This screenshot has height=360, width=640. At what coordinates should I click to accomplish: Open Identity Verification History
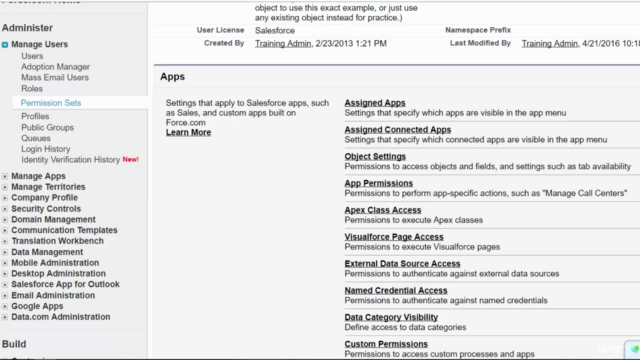click(x=71, y=160)
